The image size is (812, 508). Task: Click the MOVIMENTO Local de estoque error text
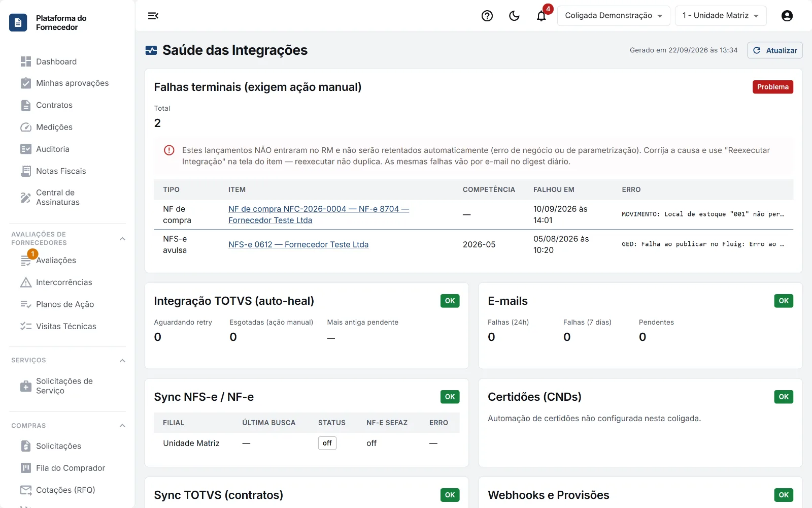coord(702,214)
